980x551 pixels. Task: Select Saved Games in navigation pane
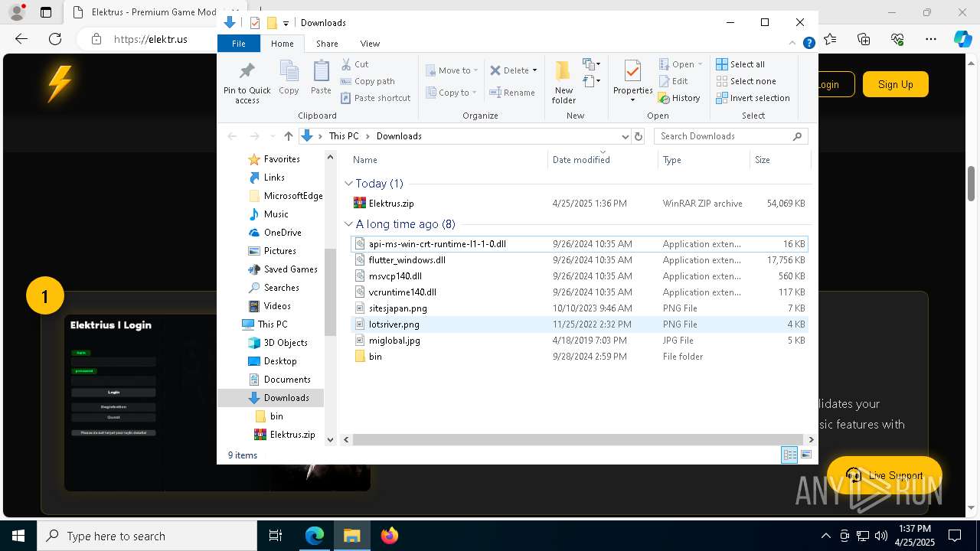click(290, 269)
